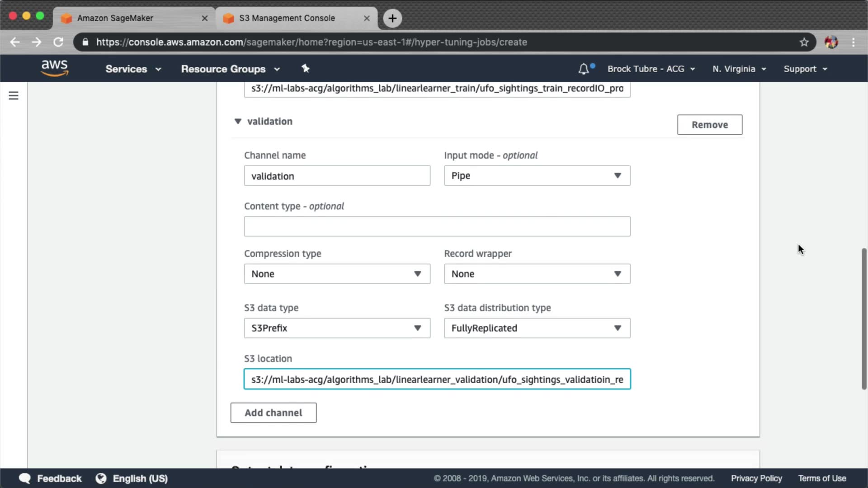The height and width of the screenshot is (488, 868).
Task: Click the Feedback speech bubble icon
Action: (x=25, y=479)
